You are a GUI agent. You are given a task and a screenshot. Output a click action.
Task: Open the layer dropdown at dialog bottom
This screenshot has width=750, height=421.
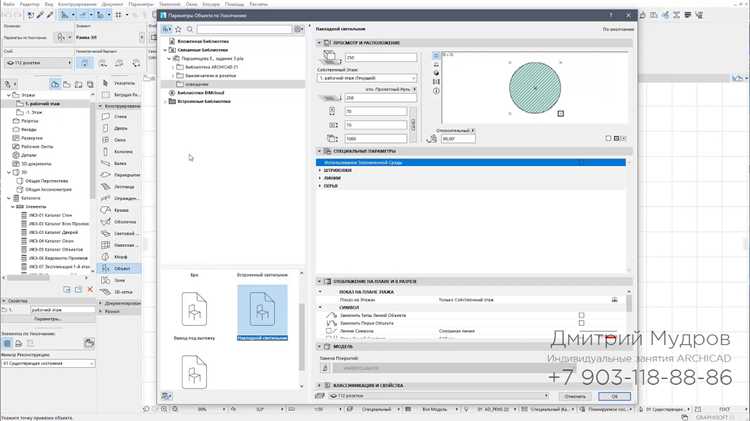(x=439, y=396)
